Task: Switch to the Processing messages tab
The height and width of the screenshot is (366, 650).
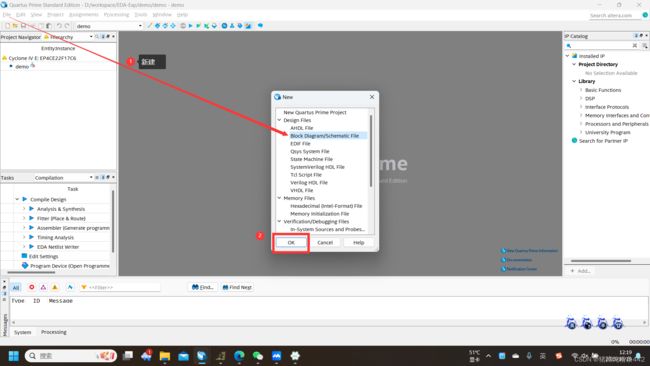Action: pyautogui.click(x=54, y=332)
